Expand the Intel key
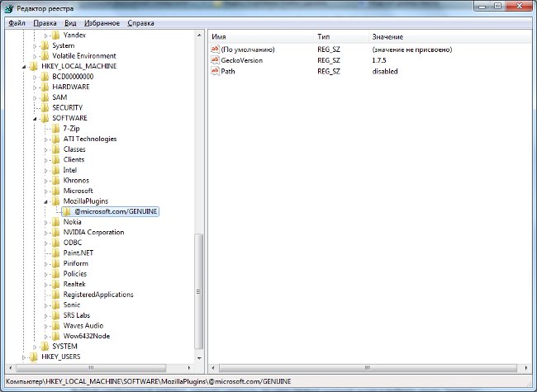 46,170
